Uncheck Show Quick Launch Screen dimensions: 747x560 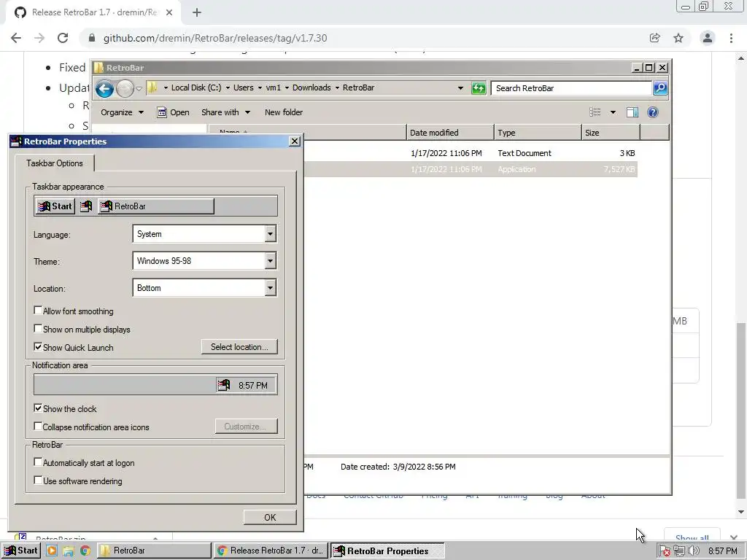(x=38, y=346)
